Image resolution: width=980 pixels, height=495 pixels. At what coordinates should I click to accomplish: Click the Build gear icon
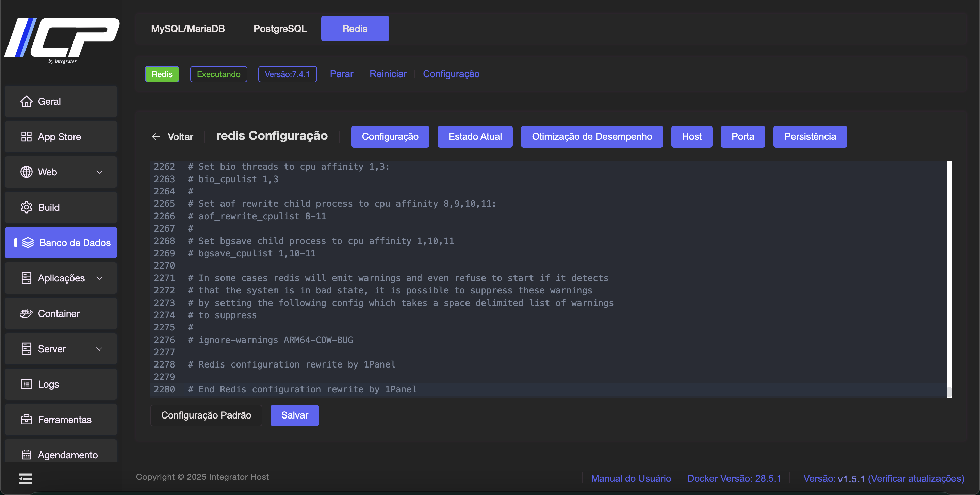pyautogui.click(x=26, y=208)
